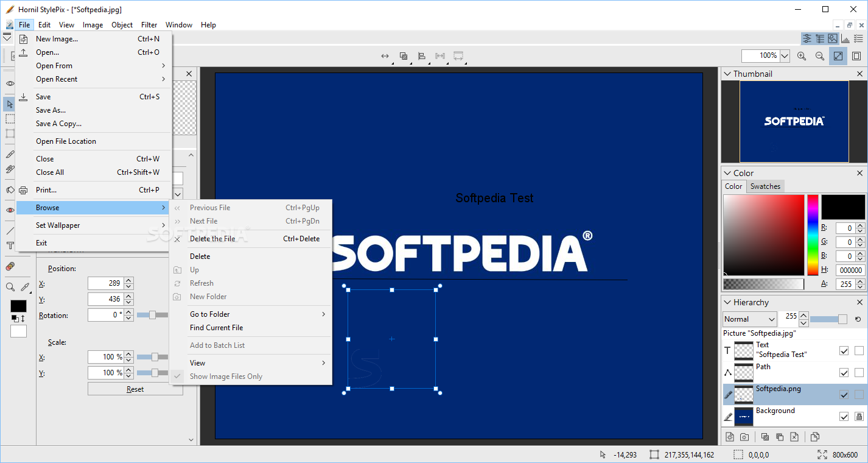This screenshot has height=463, width=868.
Task: Toggle visibility of Softpedia.png layer
Action: [x=844, y=395]
